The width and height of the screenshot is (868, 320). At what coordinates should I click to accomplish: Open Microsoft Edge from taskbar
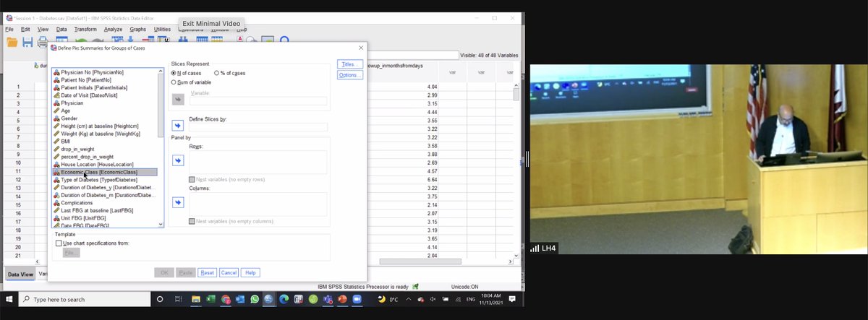tap(284, 299)
